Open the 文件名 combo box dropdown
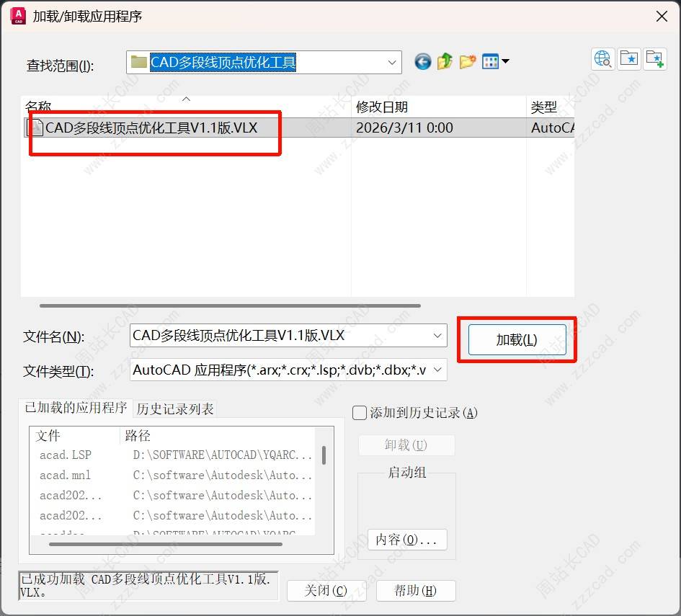 coord(437,336)
